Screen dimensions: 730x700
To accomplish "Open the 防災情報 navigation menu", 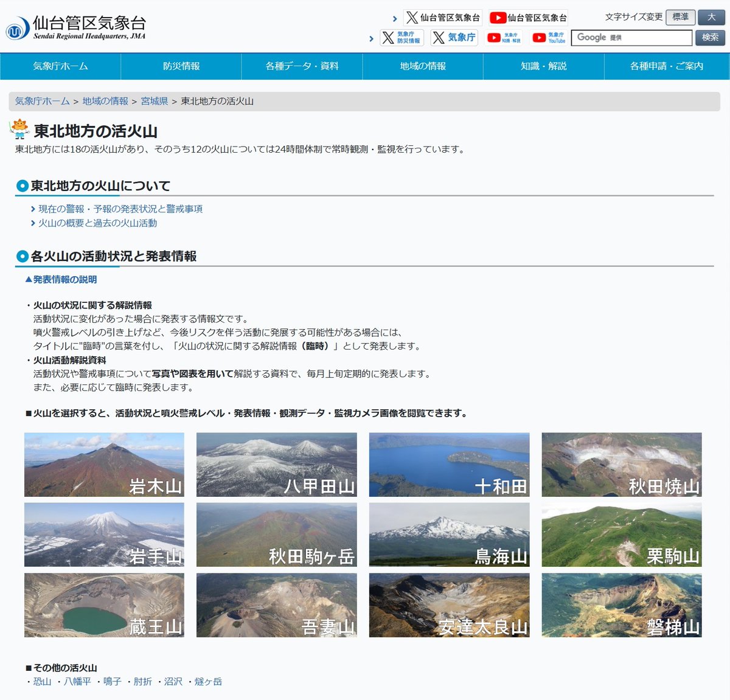I will pos(182,67).
